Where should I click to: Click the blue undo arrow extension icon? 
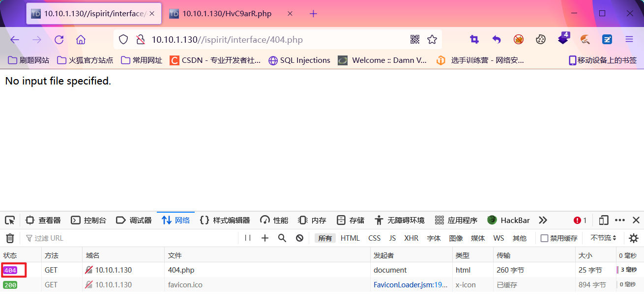click(497, 39)
